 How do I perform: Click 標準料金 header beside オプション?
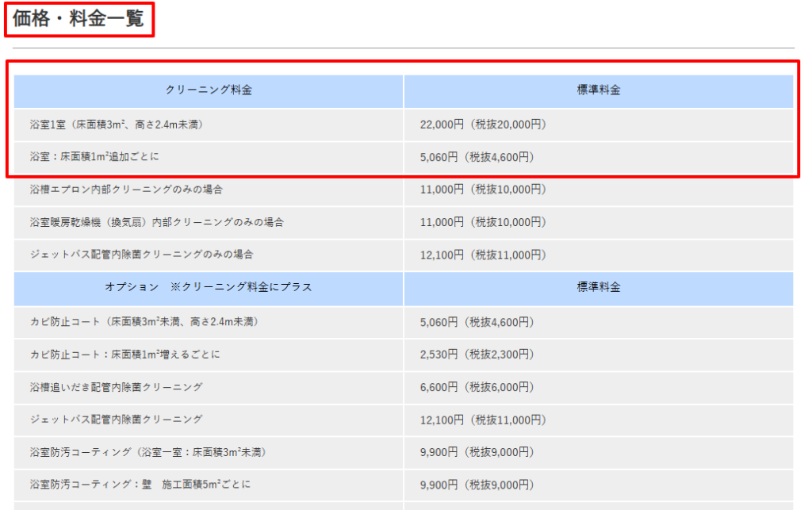(599, 287)
